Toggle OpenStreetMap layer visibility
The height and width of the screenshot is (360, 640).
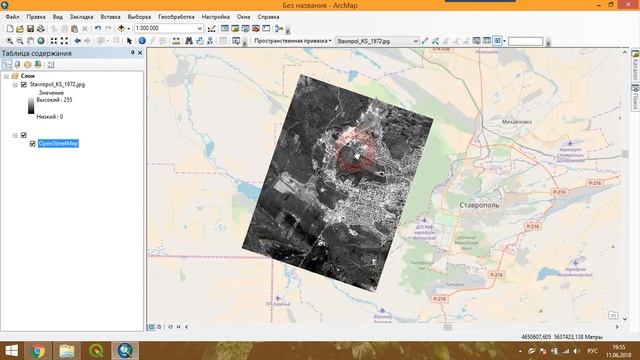point(32,144)
